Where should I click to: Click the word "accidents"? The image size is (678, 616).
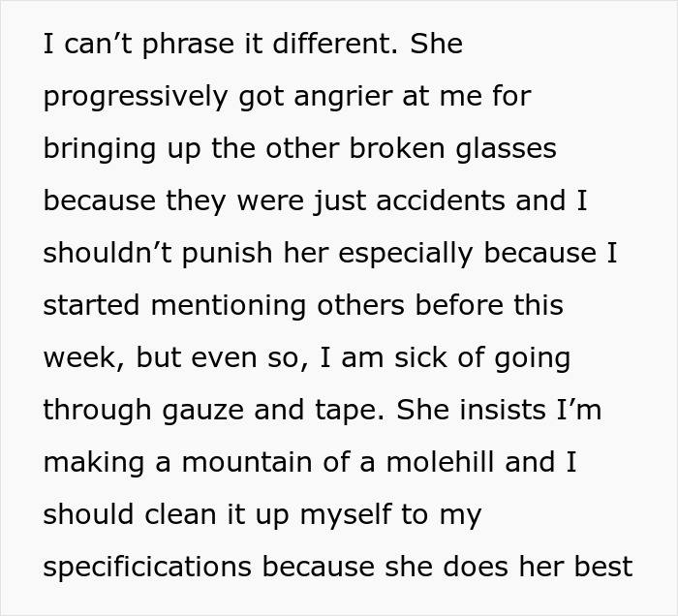click(x=431, y=201)
